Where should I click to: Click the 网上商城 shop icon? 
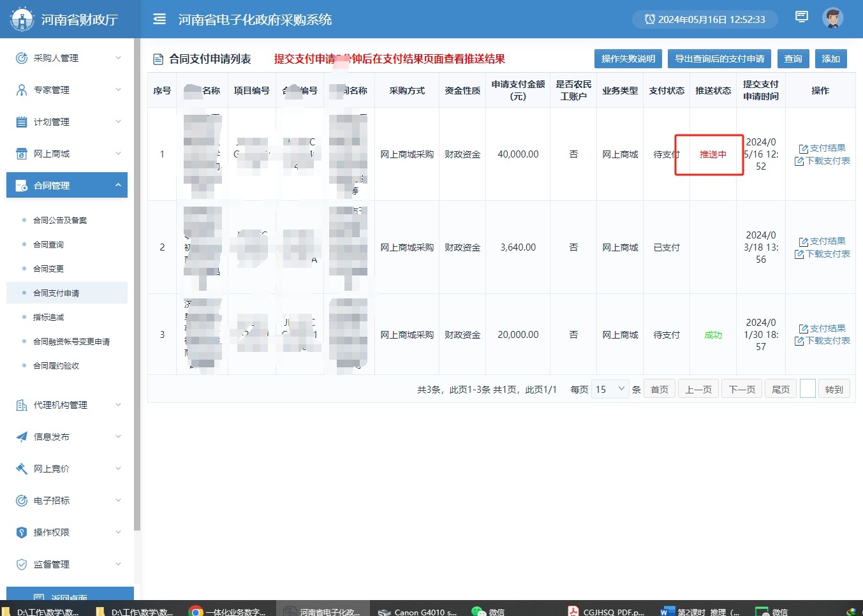pos(22,154)
